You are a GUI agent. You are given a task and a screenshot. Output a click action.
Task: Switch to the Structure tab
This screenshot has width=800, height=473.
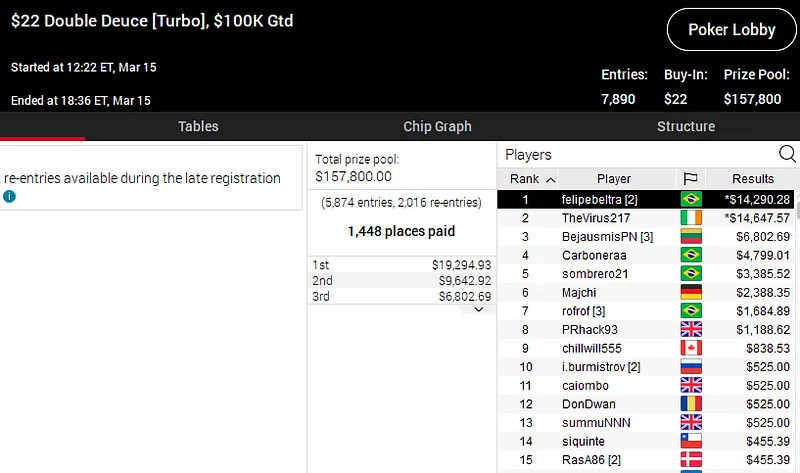[x=685, y=127]
